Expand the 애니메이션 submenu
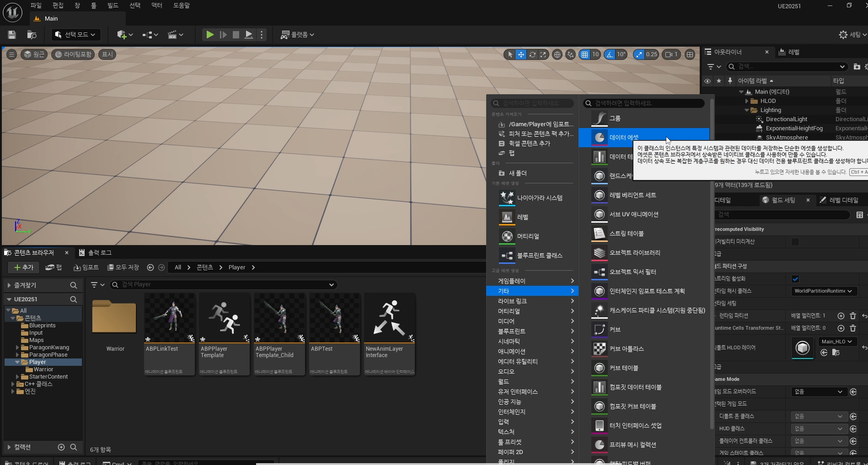 [532, 352]
